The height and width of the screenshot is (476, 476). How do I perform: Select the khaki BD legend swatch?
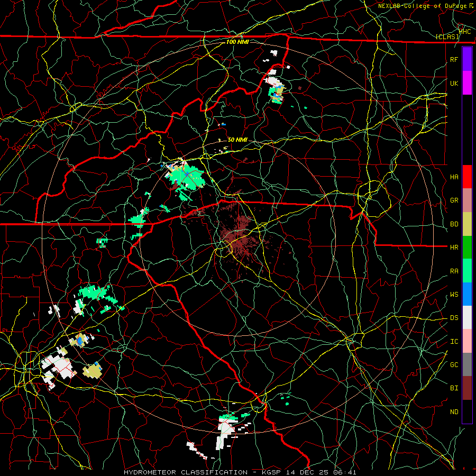pyautogui.click(x=467, y=224)
